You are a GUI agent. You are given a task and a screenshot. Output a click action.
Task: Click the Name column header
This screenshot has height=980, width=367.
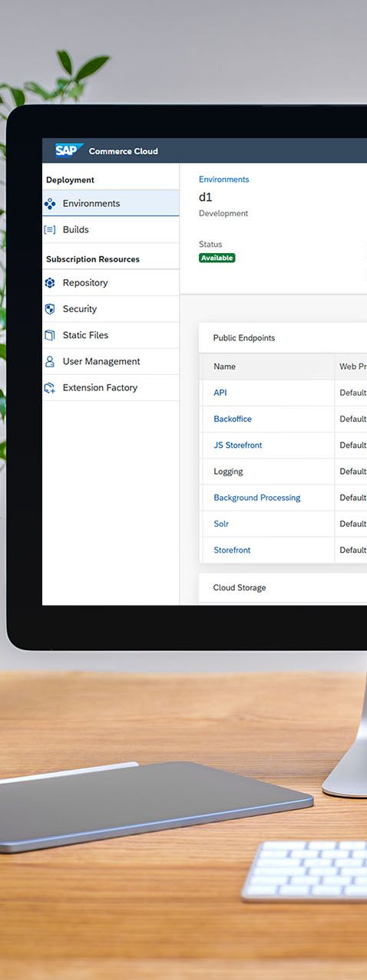[x=224, y=367]
